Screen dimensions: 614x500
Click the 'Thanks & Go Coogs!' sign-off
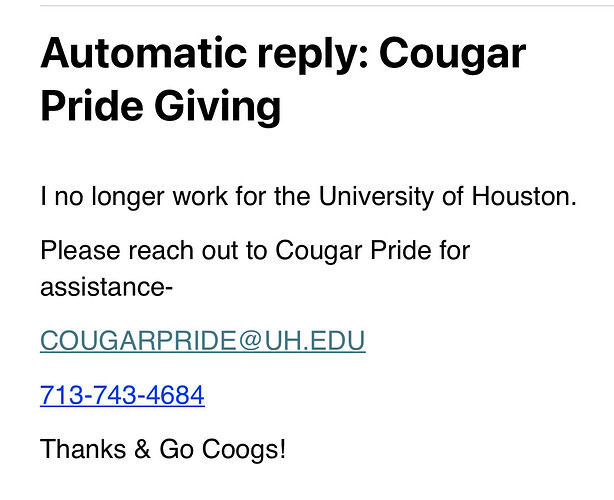[x=163, y=449]
